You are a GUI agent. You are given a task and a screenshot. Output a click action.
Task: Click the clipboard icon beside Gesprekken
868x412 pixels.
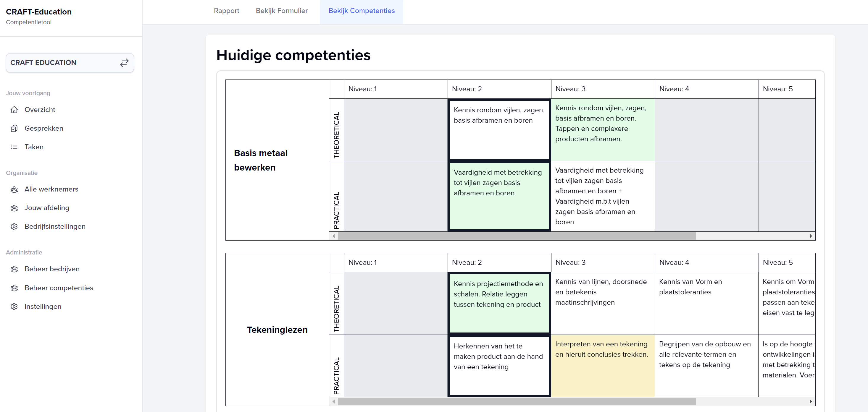tap(14, 128)
